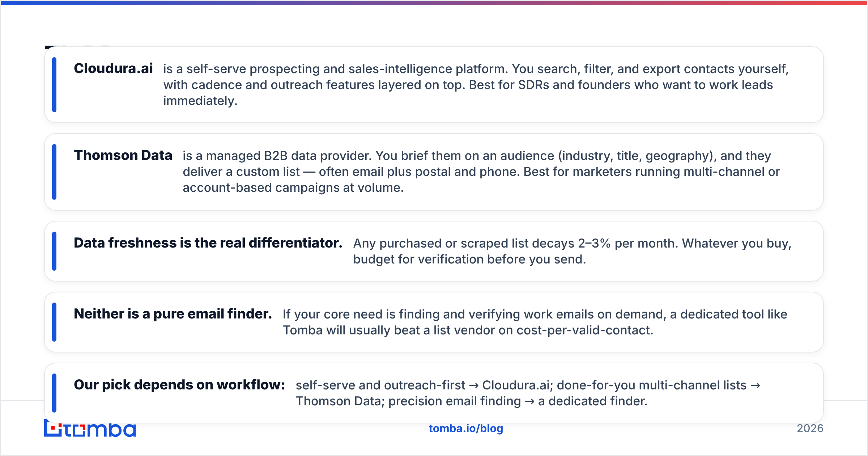Click the blue accent bar on the Cloudura.ai card
Screen dimensions: 868x456
[x=54, y=85]
